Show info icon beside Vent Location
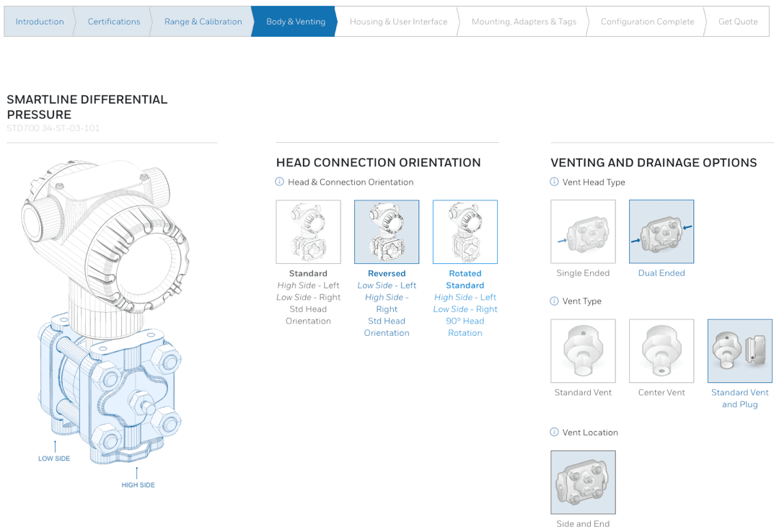This screenshot has height=532, width=774. click(x=554, y=432)
